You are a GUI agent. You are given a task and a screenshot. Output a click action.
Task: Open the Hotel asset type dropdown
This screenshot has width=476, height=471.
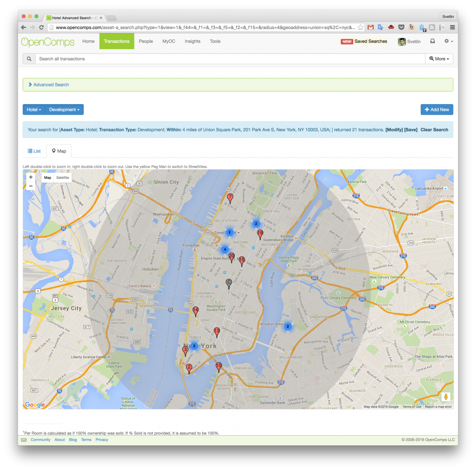point(33,110)
